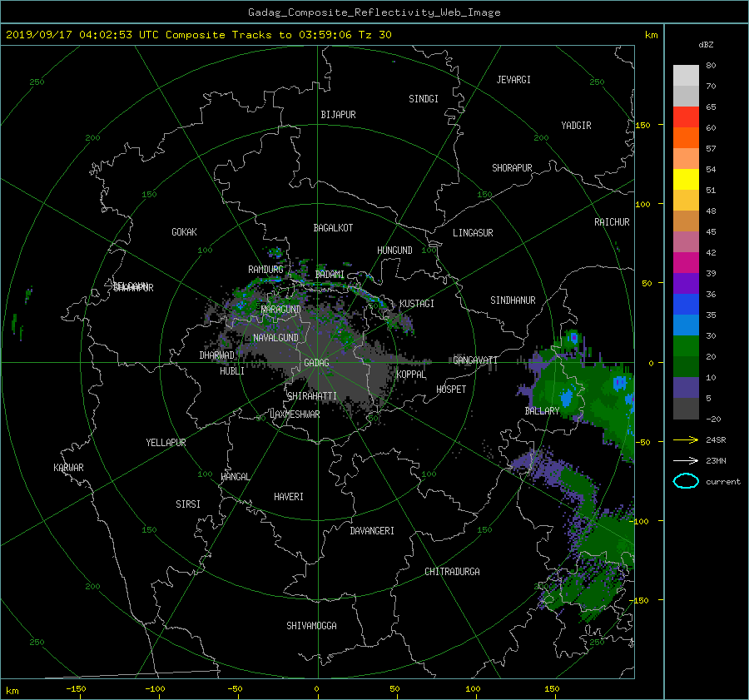Click the yellow 24SR arrow legend icon
Screen dimensions: 749x700
[x=686, y=439]
